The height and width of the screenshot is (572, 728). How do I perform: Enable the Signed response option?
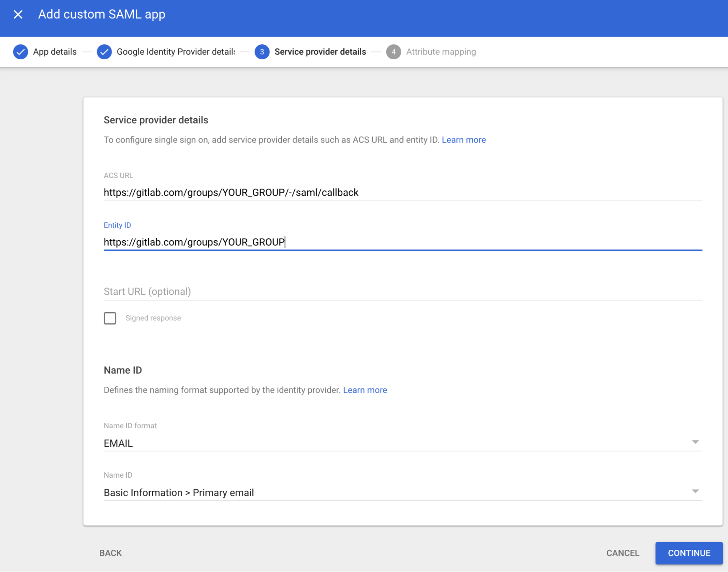point(110,318)
